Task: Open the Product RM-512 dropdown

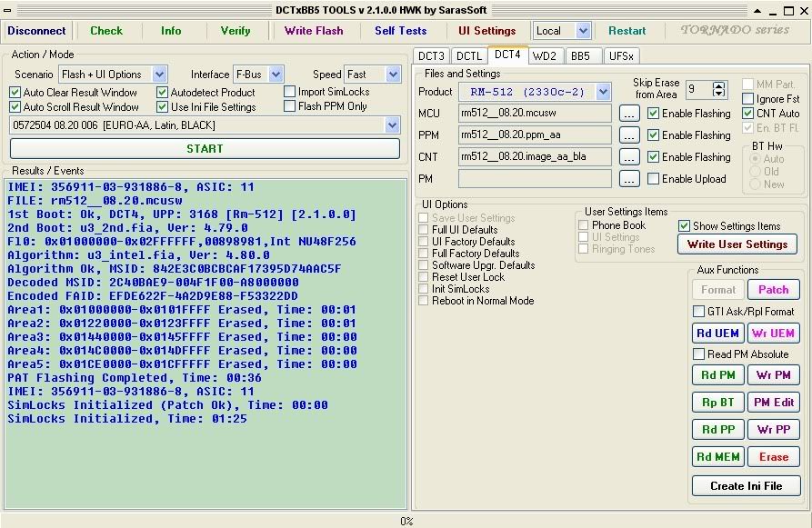Action: tap(603, 92)
